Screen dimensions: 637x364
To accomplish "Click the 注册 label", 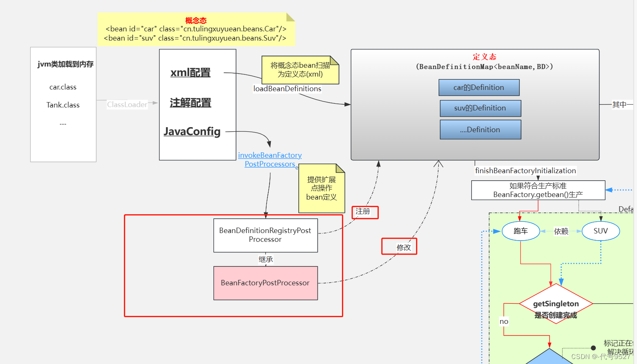I will (x=363, y=212).
